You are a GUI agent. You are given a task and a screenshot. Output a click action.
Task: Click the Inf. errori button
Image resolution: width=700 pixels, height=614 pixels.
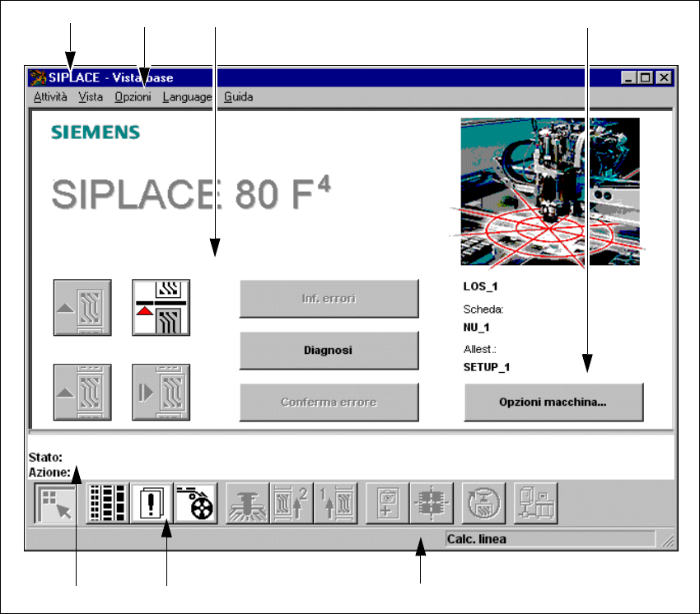pos(329,299)
